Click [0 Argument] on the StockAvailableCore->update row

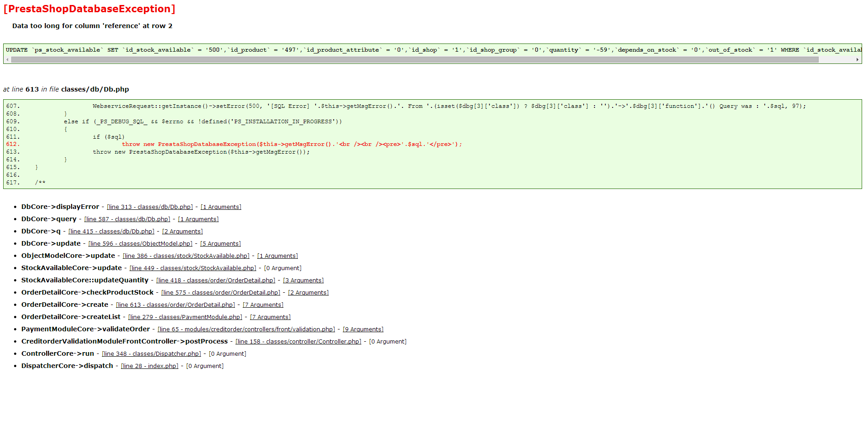coord(283,268)
